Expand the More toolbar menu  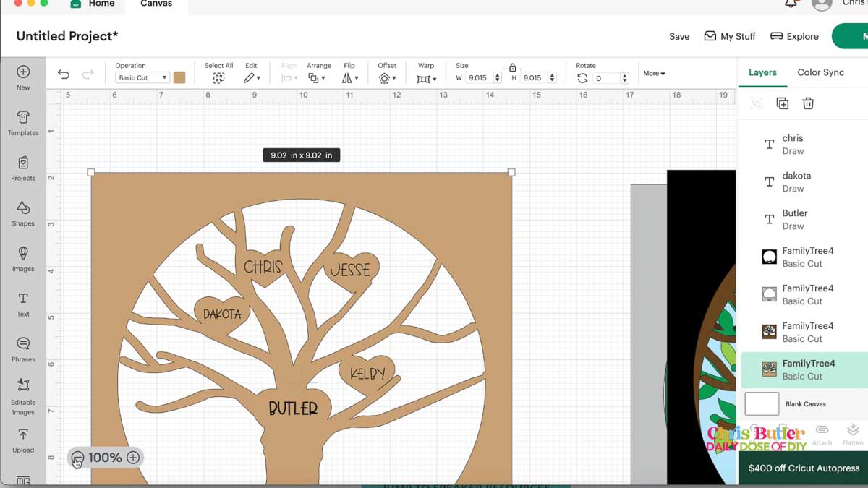pos(655,73)
